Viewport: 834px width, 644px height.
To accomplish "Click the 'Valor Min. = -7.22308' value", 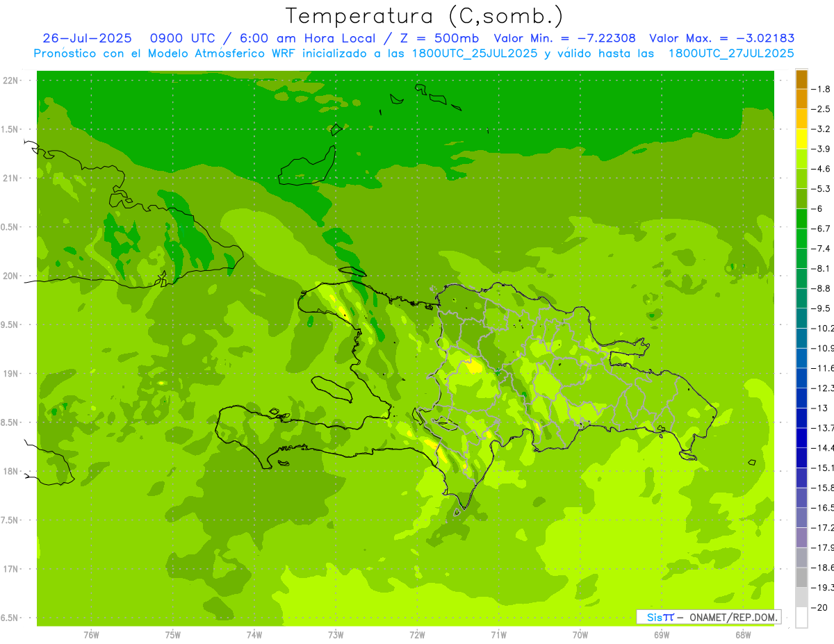I will tap(565, 38).
